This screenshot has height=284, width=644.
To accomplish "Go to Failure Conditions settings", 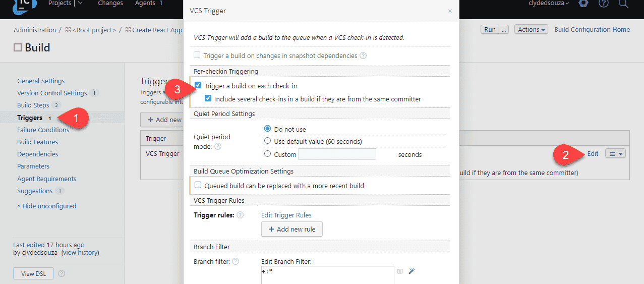I will (x=43, y=130).
